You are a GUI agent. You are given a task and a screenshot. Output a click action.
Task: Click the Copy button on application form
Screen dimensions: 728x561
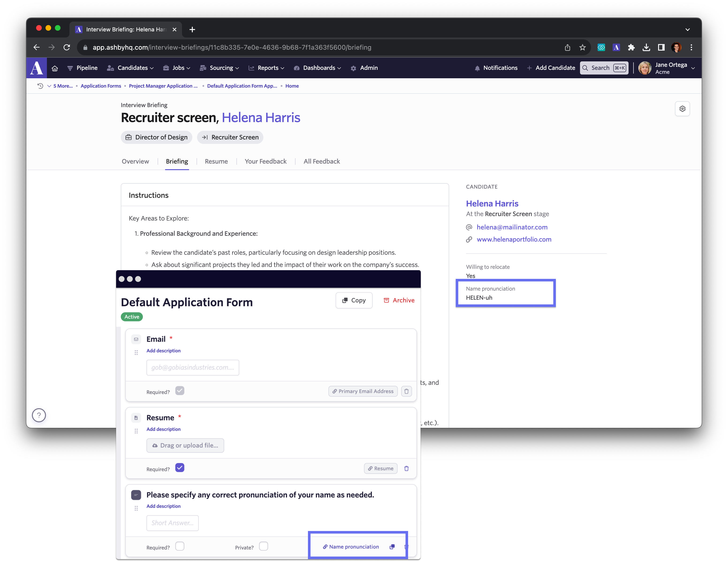click(354, 300)
